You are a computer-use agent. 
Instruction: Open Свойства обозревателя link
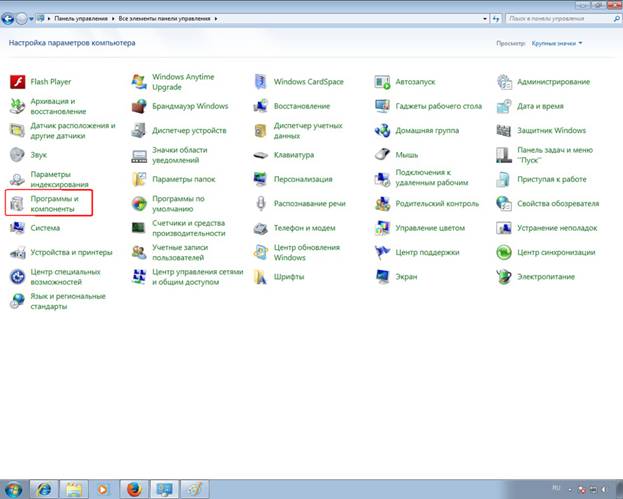pyautogui.click(x=558, y=203)
